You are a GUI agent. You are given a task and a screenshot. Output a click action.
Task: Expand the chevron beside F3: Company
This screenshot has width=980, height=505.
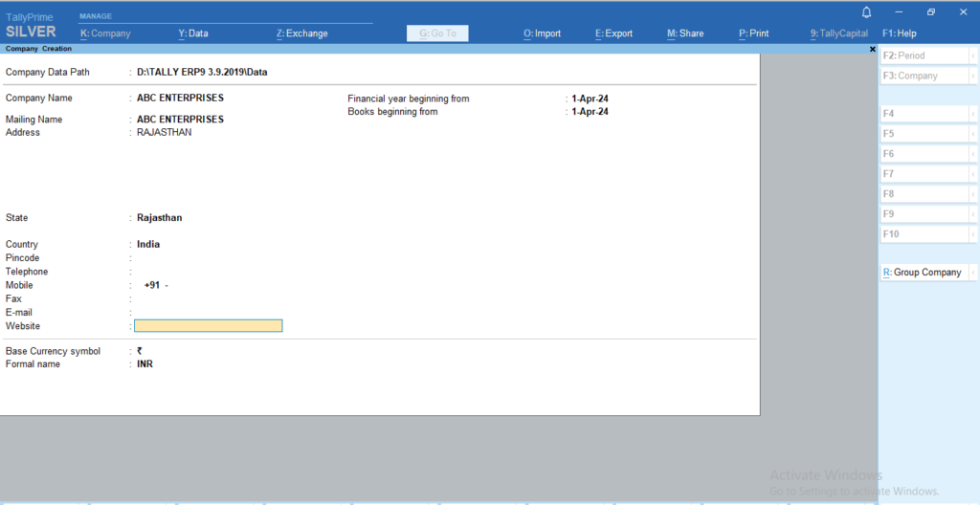pyautogui.click(x=972, y=76)
